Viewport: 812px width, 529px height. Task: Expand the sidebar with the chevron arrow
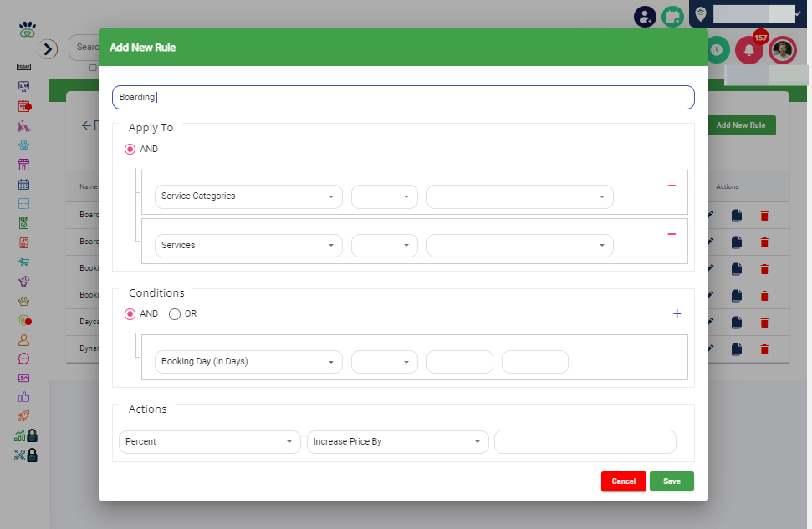(48, 49)
